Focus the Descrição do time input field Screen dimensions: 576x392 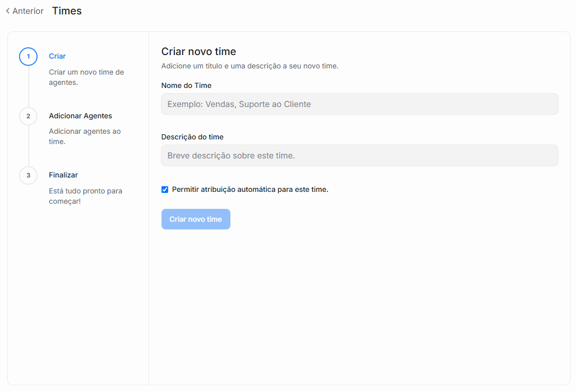(x=359, y=155)
